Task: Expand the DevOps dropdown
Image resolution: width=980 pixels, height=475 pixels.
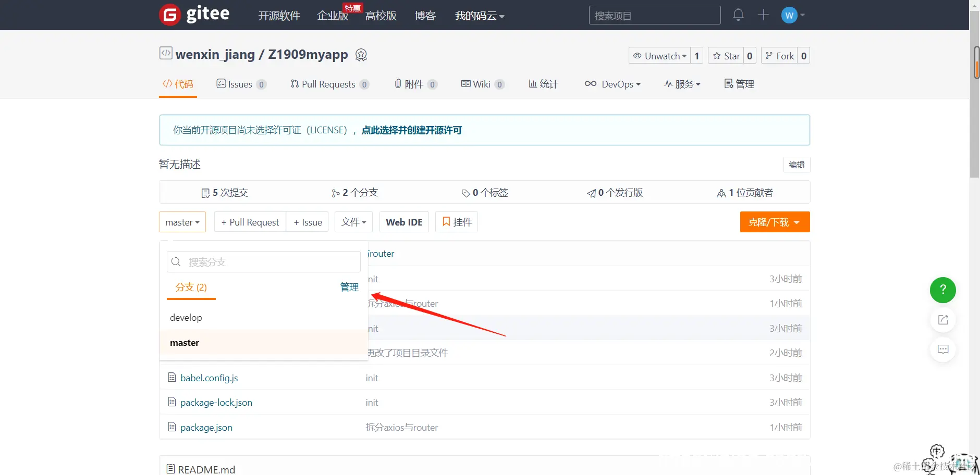Action: 612,84
